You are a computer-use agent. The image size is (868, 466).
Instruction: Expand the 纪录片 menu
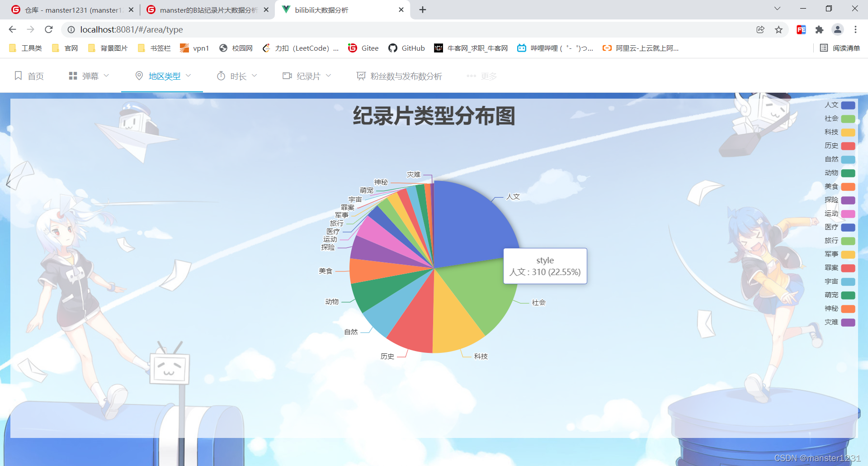tap(307, 76)
